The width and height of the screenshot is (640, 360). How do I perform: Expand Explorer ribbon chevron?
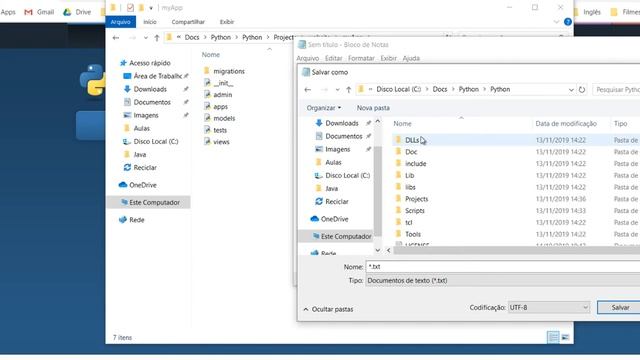(x=556, y=22)
